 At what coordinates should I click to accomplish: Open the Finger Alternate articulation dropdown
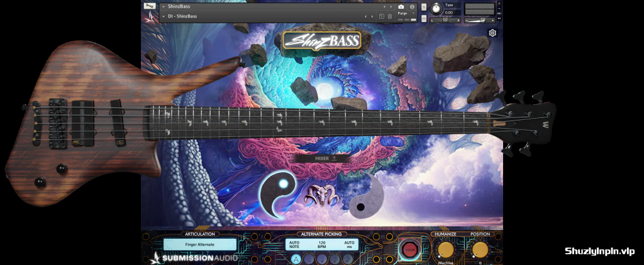click(199, 244)
